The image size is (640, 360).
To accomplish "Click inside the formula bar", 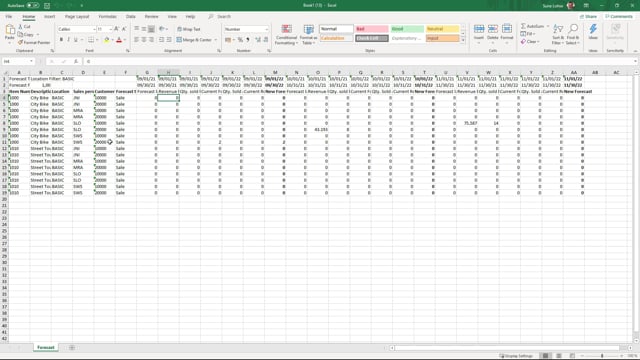I will coord(359,61).
